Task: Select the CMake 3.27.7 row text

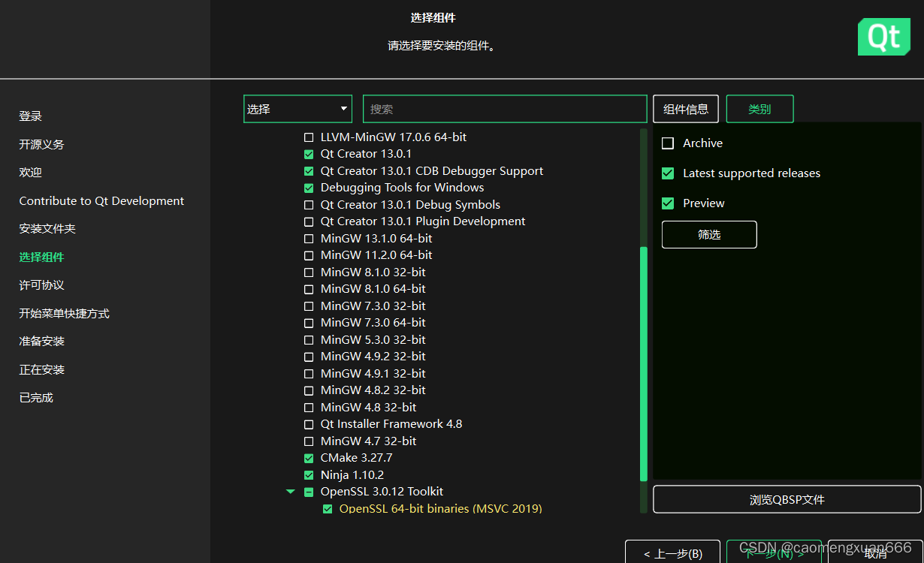Action: point(356,458)
